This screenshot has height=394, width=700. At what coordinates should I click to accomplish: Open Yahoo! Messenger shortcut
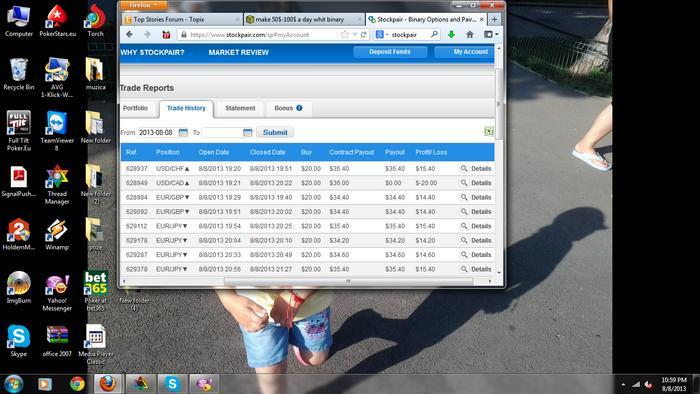[57, 292]
